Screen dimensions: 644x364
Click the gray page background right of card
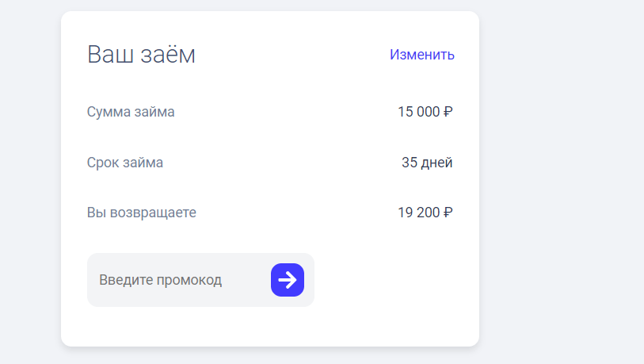[x=562, y=182]
